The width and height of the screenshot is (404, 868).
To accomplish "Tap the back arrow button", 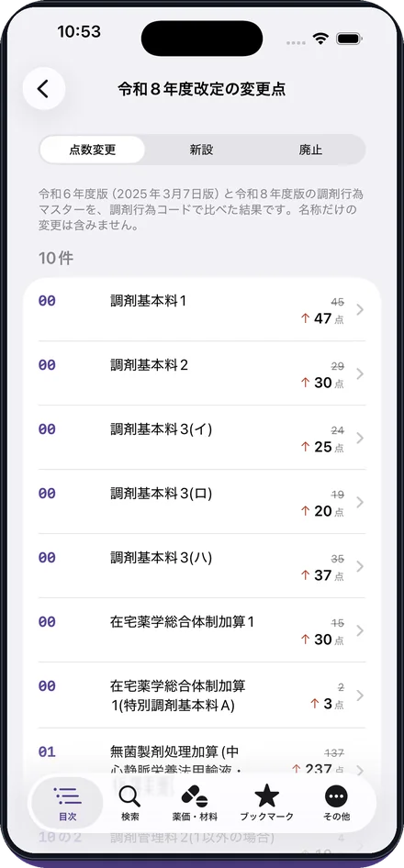I will (x=44, y=89).
